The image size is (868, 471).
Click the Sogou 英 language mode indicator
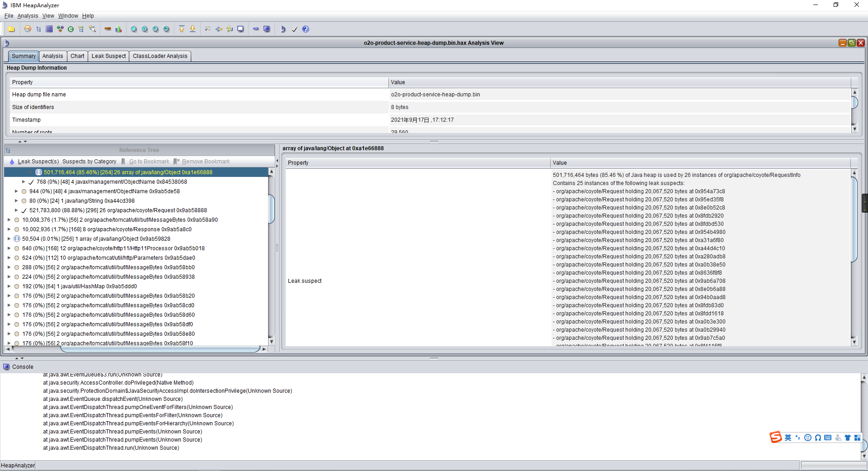[x=788, y=438]
